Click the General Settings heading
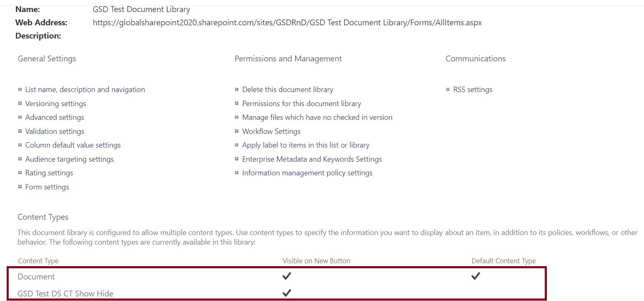 (47, 58)
